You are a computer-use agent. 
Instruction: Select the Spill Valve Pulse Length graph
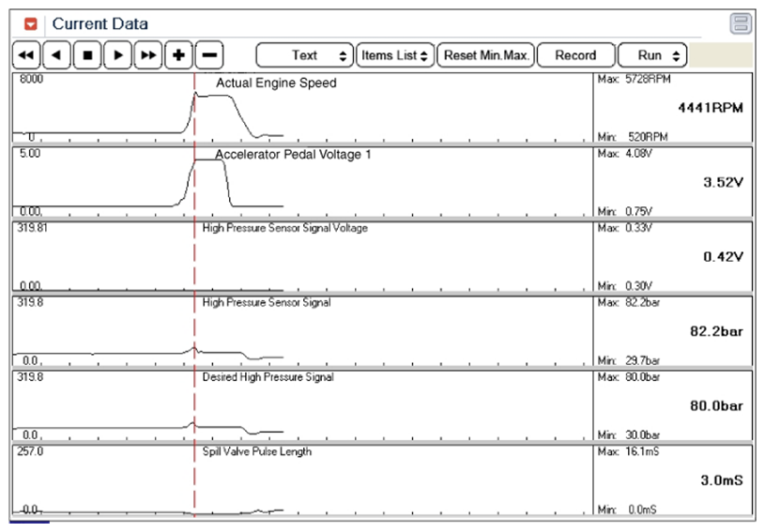(300, 480)
